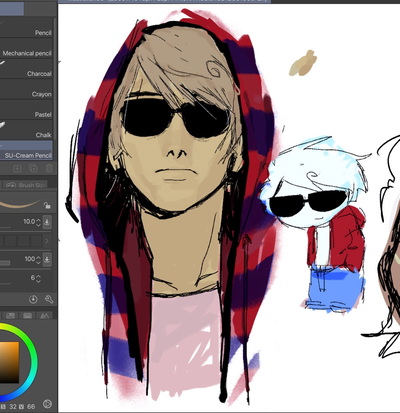Viewport: 400px width, 413px height.
Task: Click the import sub tool material icon
Action: point(17,168)
